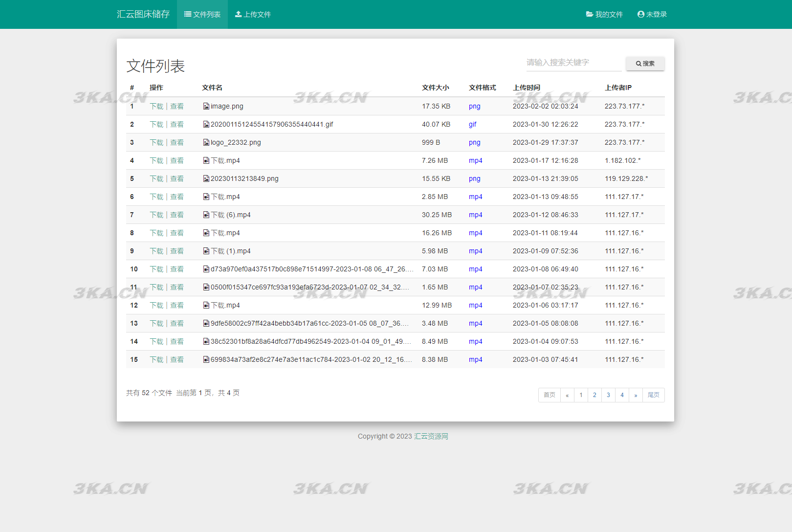Go to 我的文件 in the navbar

tap(604, 14)
